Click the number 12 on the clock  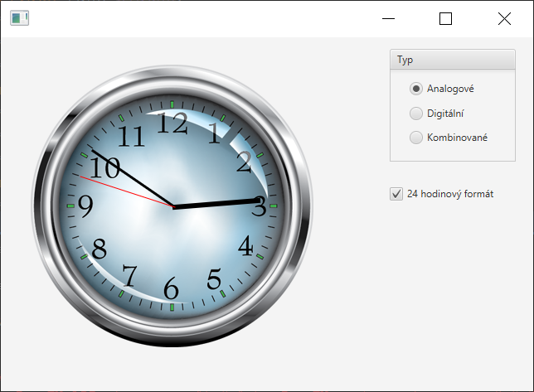(172, 123)
